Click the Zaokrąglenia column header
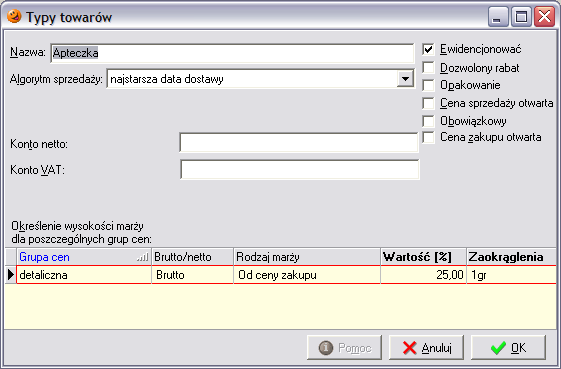561x369 pixels. (512, 257)
